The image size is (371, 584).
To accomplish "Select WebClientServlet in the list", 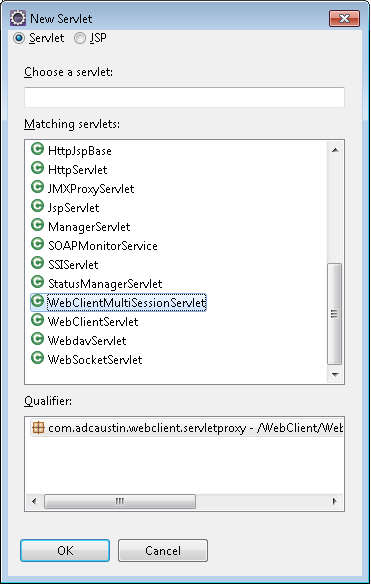I will [x=93, y=322].
